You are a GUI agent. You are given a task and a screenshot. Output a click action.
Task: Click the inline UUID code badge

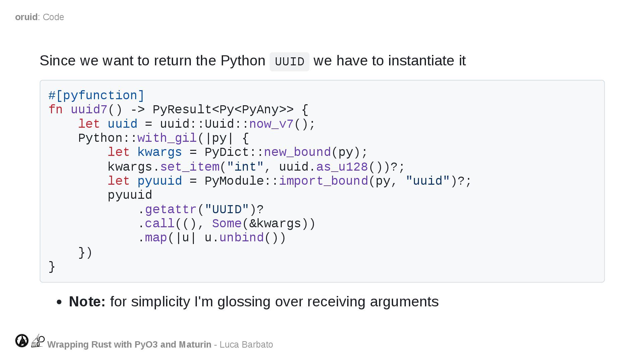tap(289, 62)
